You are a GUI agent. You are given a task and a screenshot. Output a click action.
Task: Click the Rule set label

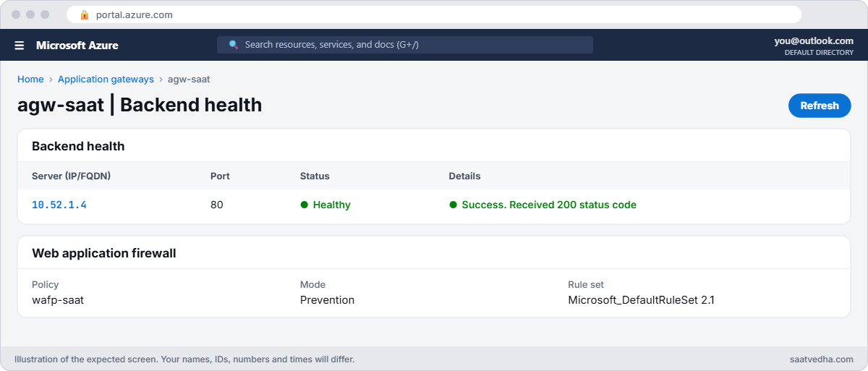tap(586, 284)
